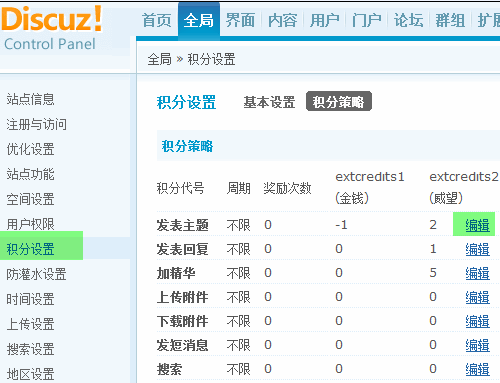The image size is (500, 383).
Task: Open 空间设置 sidebar item
Action: (31, 199)
